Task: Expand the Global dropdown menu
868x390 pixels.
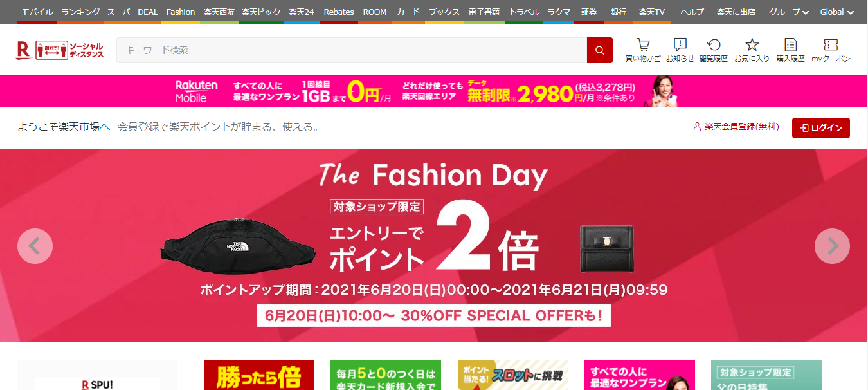Action: click(837, 12)
